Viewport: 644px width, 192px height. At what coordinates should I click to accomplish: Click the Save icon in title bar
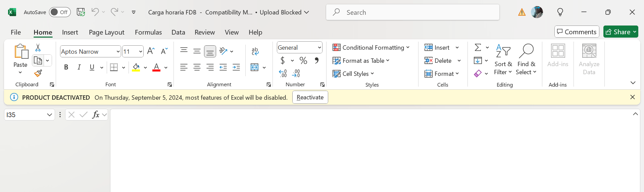click(81, 12)
